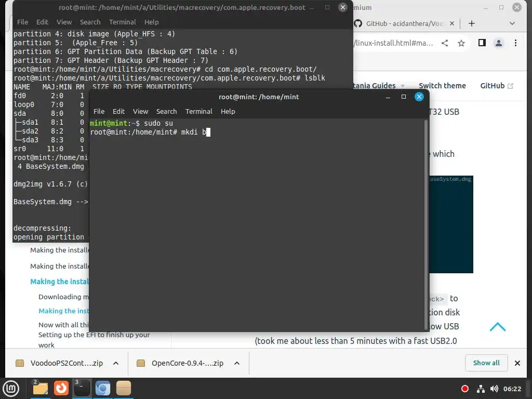Click the 'Downloading m' sidebar sub-link
Screen dimensions: 532x399
[63, 297]
